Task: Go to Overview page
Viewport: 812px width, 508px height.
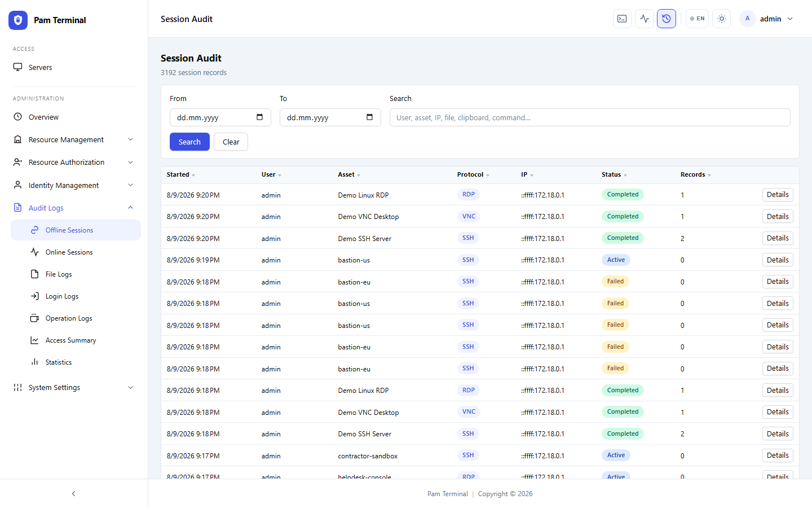Action: tap(74, 117)
